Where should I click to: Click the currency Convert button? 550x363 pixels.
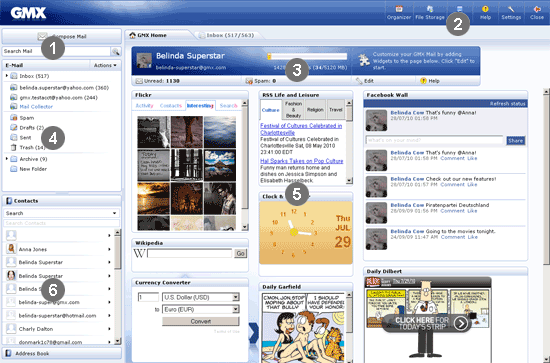pos(201,321)
